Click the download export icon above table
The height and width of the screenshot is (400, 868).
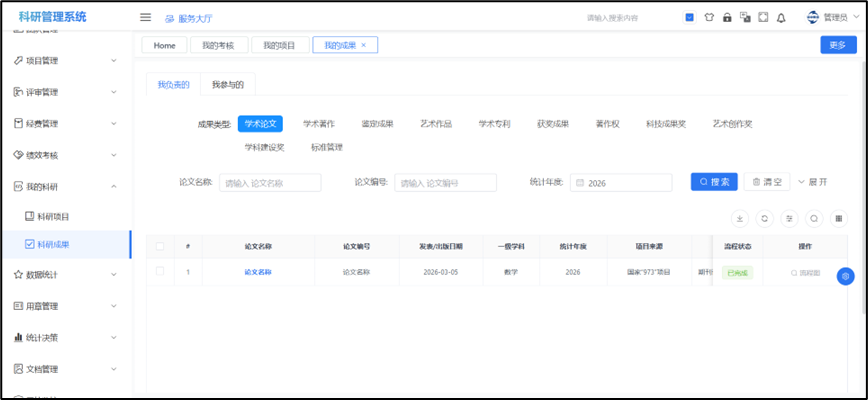740,218
